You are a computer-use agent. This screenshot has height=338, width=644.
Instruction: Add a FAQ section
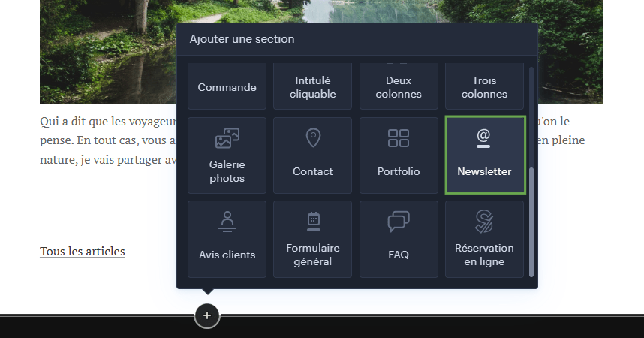[399, 239]
